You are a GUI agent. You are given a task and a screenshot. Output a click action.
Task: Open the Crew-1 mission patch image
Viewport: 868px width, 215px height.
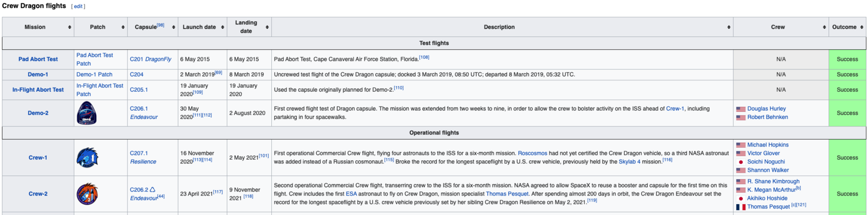[87, 157]
